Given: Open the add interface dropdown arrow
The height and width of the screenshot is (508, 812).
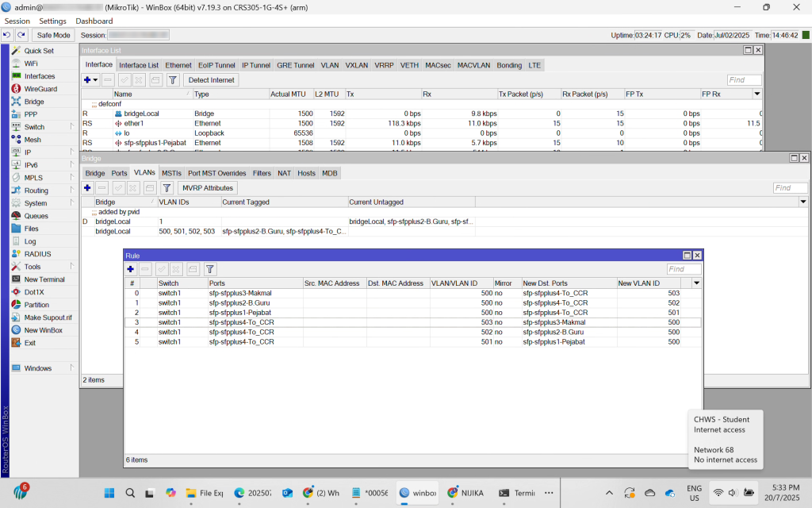Looking at the screenshot, I should click(x=95, y=80).
